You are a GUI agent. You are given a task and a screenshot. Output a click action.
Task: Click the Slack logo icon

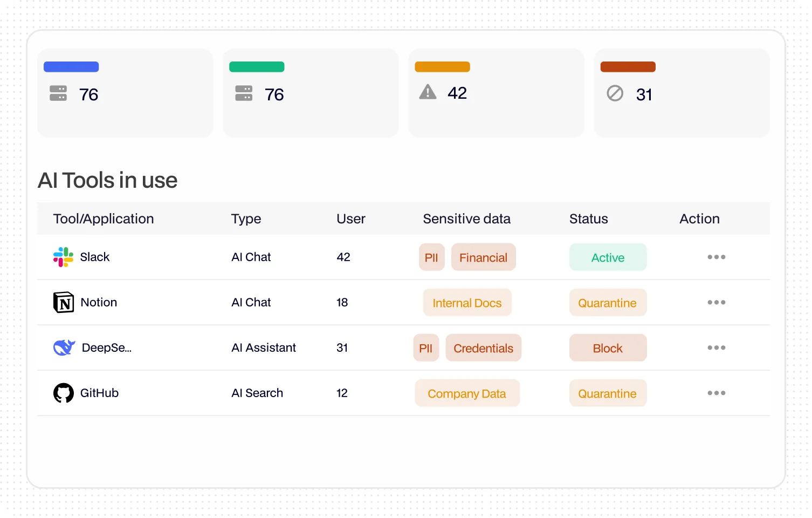click(63, 257)
